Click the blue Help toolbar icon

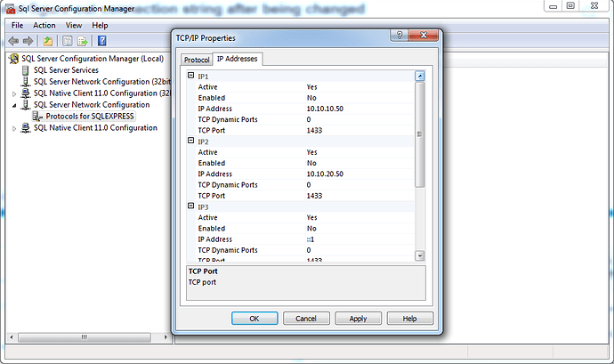click(101, 41)
